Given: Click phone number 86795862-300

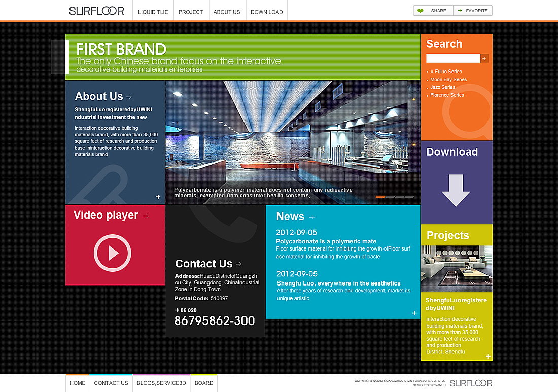Looking at the screenshot, I should point(215,321).
